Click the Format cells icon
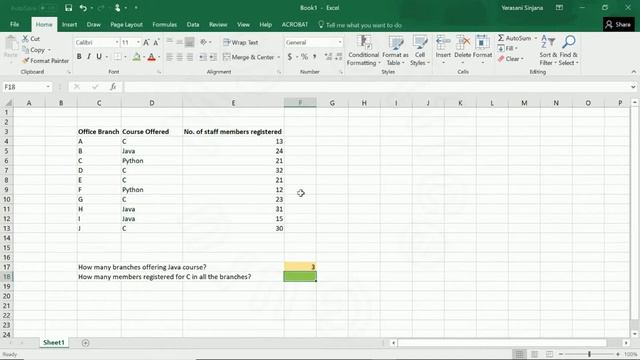The image size is (640, 360). (x=482, y=43)
